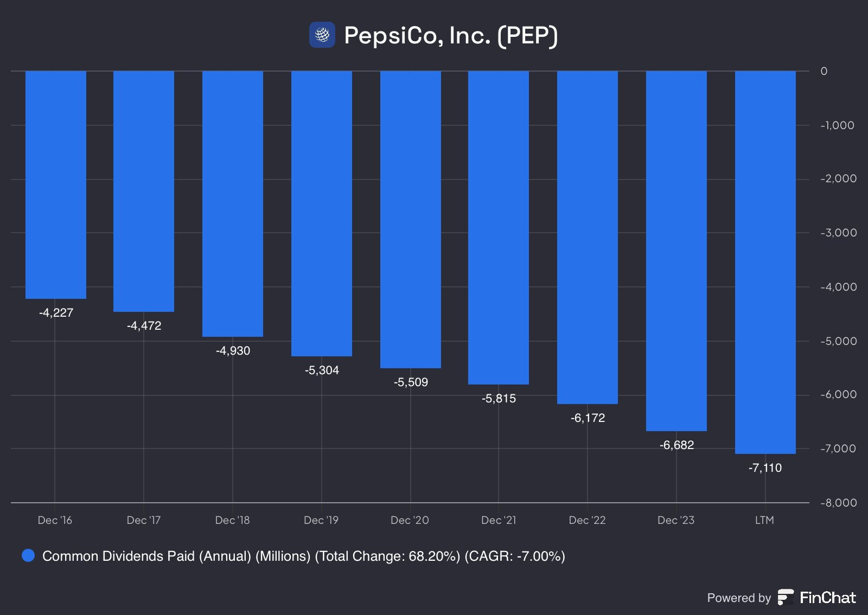This screenshot has width=868, height=615.
Task: Click the Dec '20 axis label
Action: pyautogui.click(x=410, y=520)
